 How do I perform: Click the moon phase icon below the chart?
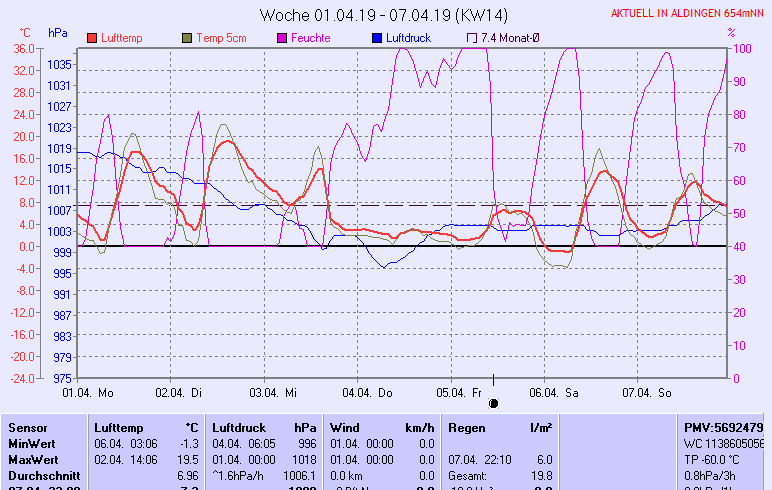[493, 403]
